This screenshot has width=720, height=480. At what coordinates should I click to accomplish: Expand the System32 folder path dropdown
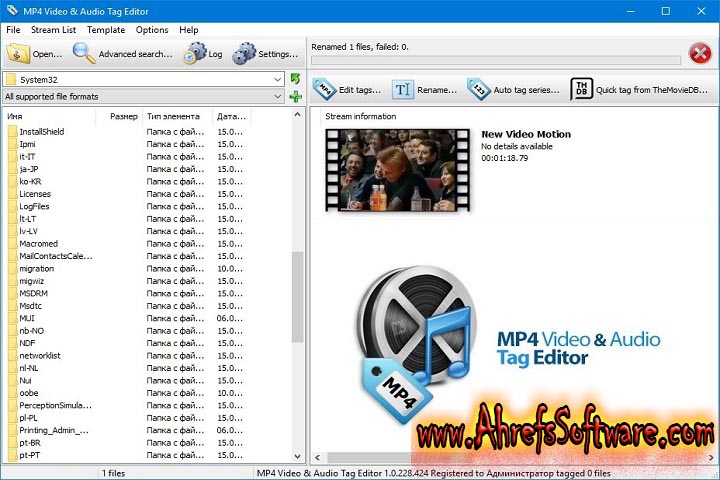point(277,79)
